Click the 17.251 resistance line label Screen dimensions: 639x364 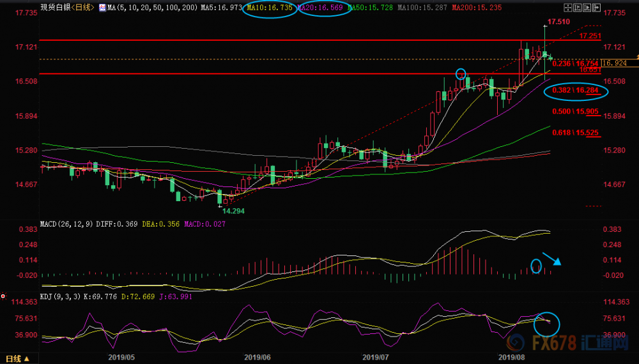click(590, 36)
